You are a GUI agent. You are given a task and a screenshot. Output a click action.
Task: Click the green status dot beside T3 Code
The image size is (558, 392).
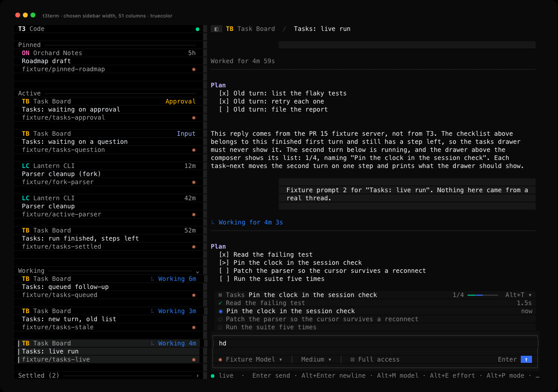(x=198, y=29)
